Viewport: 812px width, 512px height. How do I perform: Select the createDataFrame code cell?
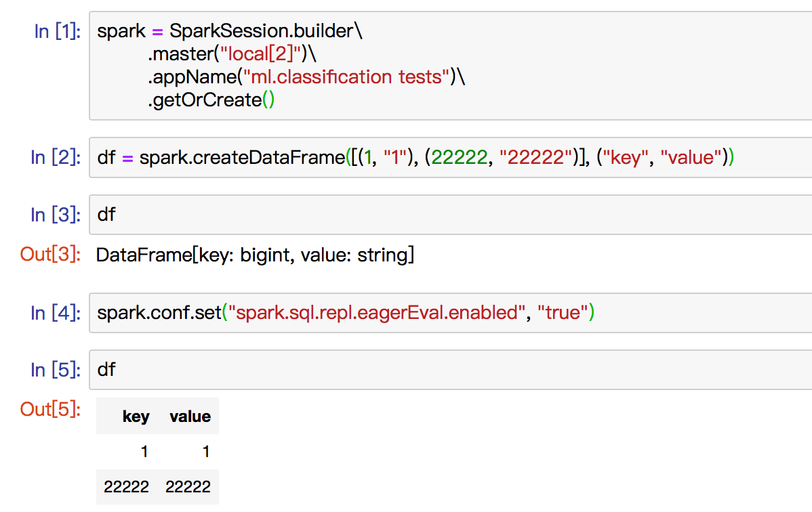coord(451,157)
